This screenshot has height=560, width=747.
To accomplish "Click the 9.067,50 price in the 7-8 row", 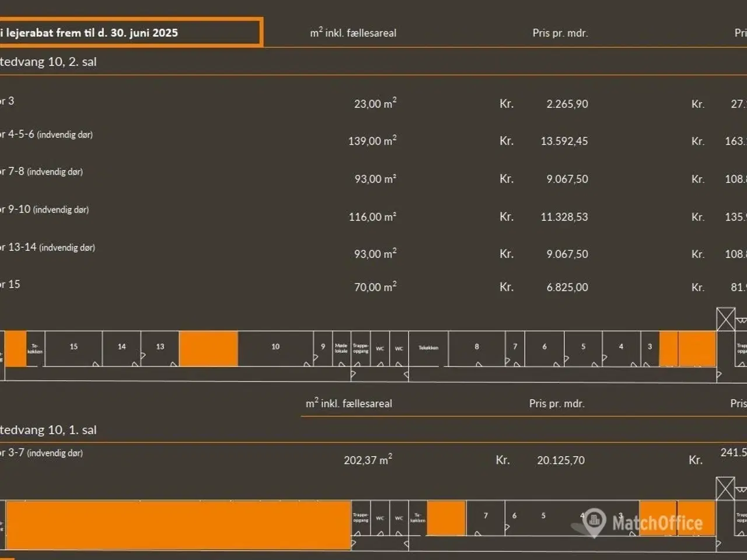I will pyautogui.click(x=567, y=179).
